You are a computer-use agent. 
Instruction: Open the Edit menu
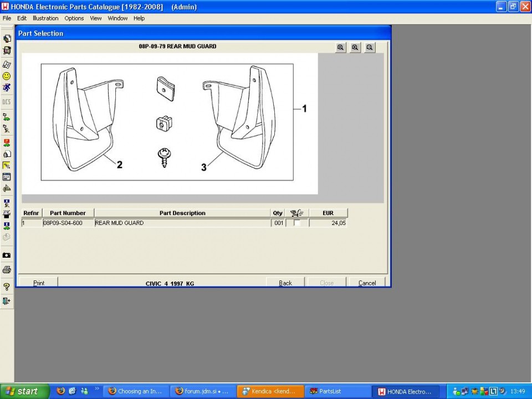pyautogui.click(x=22, y=18)
